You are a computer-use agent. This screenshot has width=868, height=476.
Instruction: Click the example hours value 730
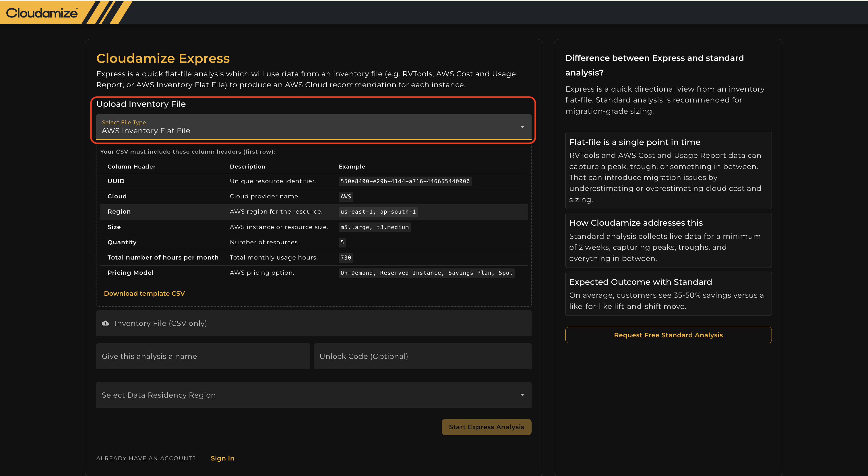coord(346,258)
